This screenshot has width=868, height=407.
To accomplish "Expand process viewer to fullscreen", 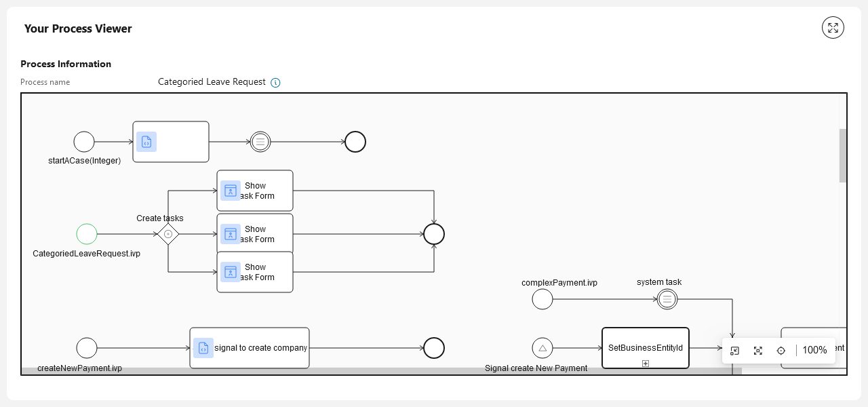I will point(833,28).
